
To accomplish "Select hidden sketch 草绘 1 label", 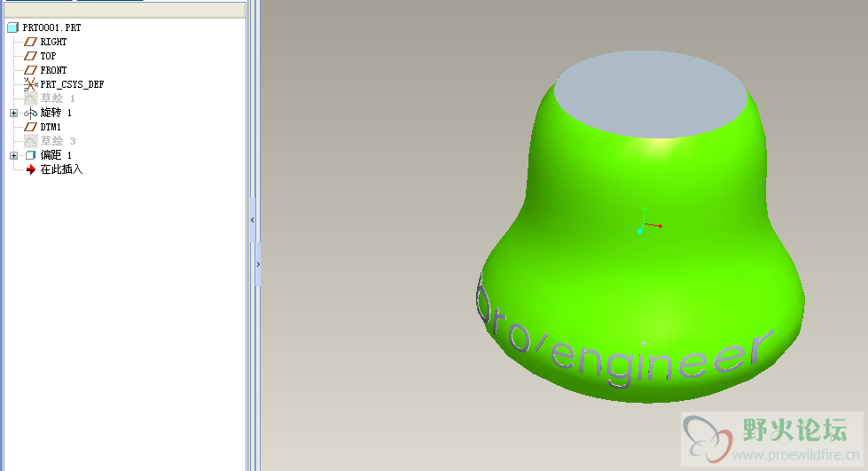I will click(58, 98).
